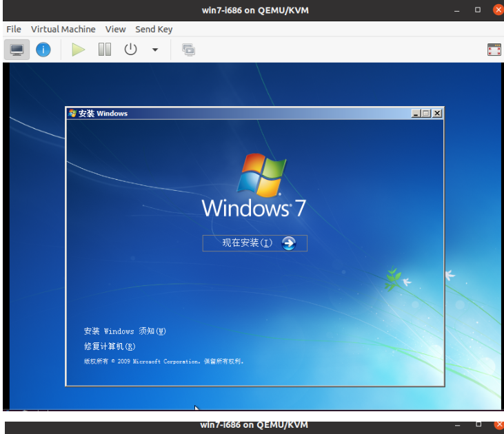Close the top win7-i686 QEMU/KVM window

pos(498,10)
